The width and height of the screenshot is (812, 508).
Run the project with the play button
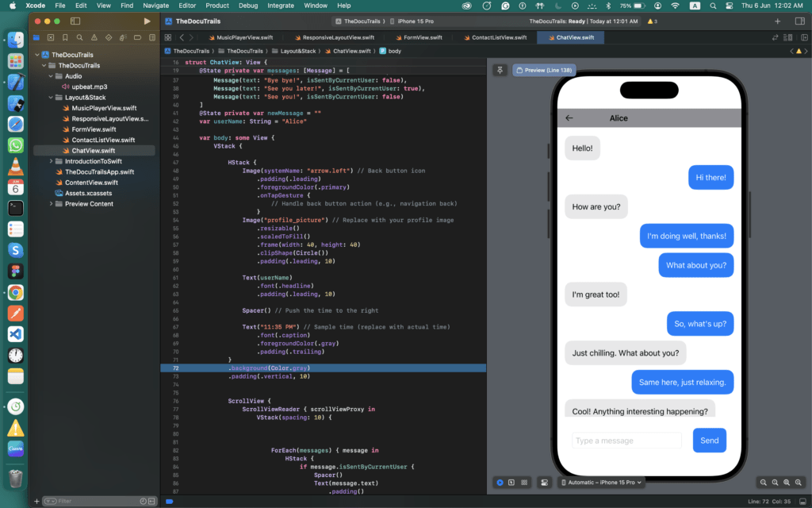(147, 21)
